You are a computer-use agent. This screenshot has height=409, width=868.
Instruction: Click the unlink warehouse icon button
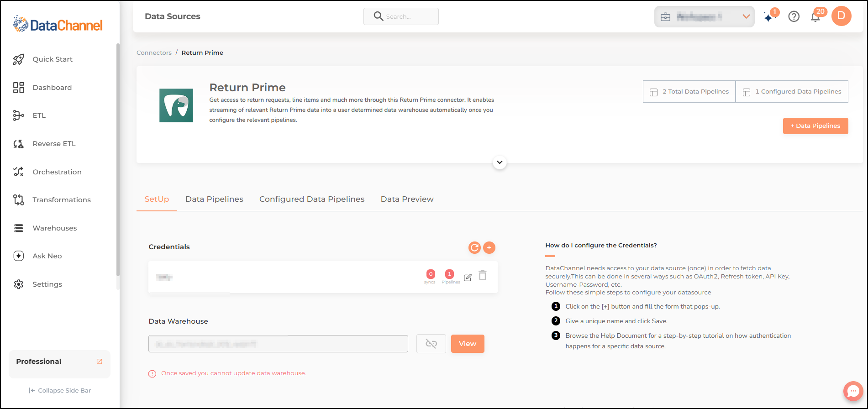click(x=431, y=344)
